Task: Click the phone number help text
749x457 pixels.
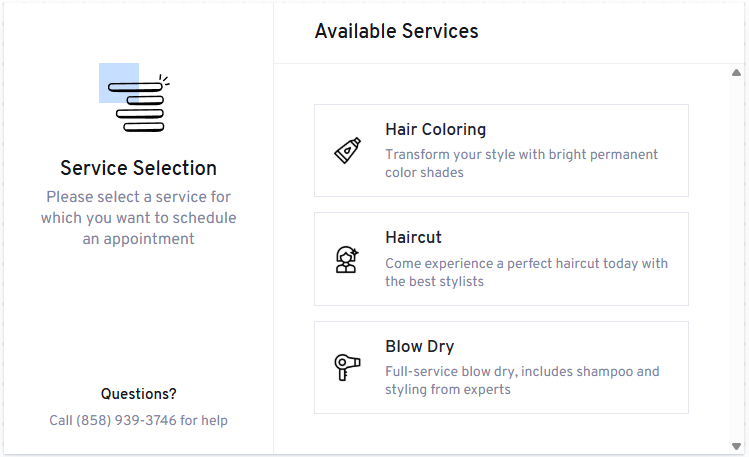Action: [139, 420]
